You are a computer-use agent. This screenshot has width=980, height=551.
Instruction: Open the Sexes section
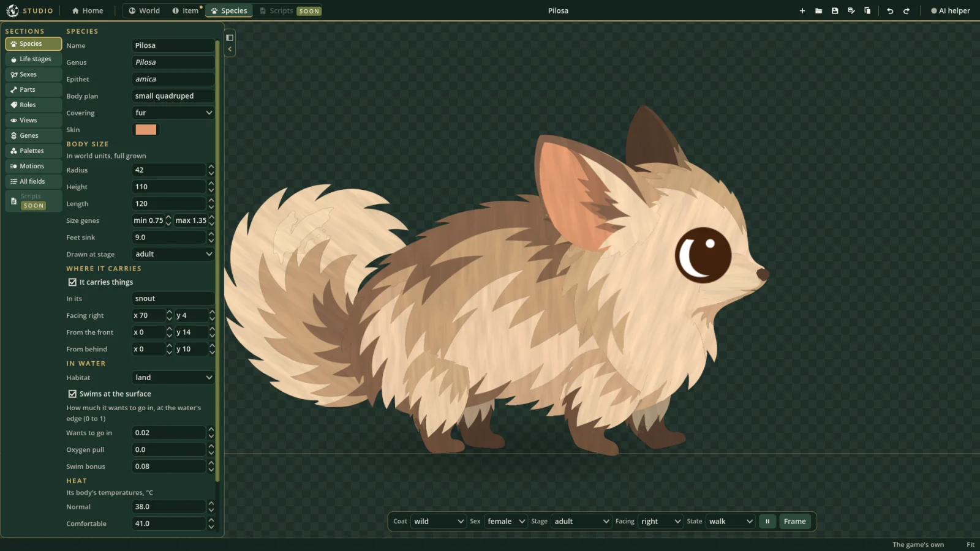tap(34, 75)
